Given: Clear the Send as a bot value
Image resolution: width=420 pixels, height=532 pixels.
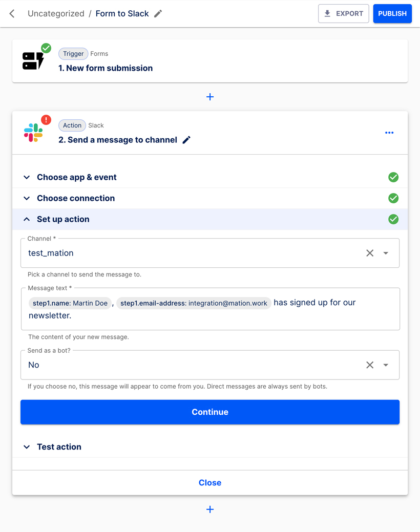Looking at the screenshot, I should click(370, 365).
